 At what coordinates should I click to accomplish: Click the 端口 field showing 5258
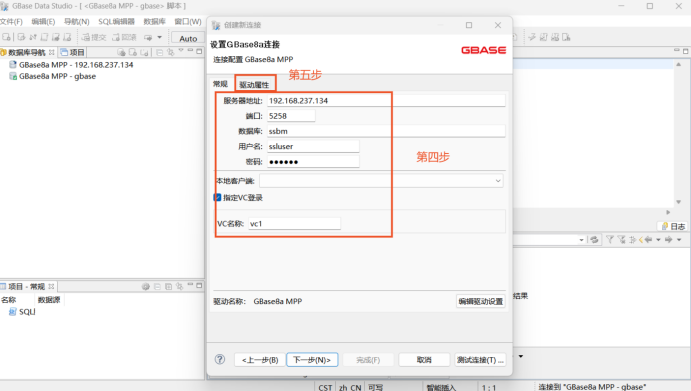click(x=291, y=116)
